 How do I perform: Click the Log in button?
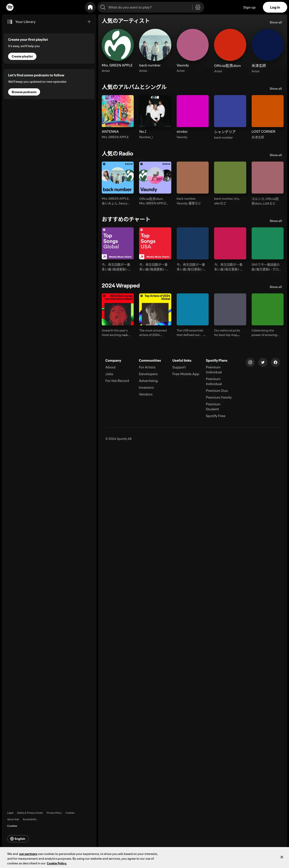[x=275, y=7]
